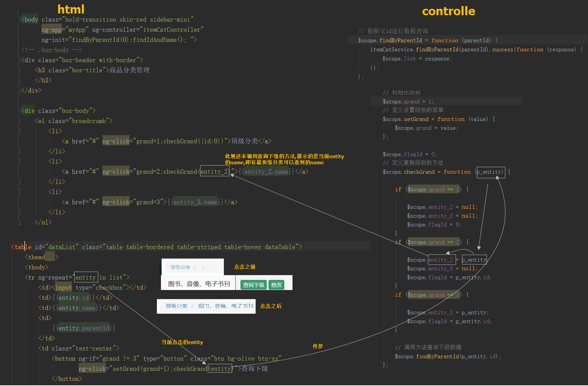Collapse the body tag fold marker
Viewport: 588px width, 386px height.
[19, 20]
